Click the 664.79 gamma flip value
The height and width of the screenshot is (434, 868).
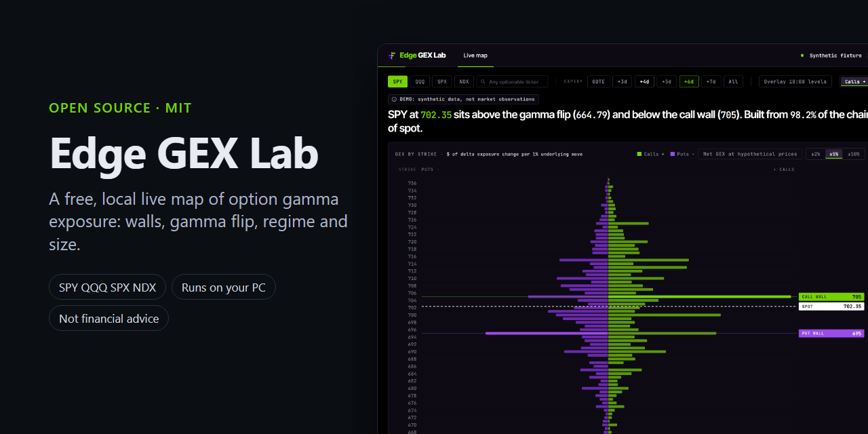(x=591, y=115)
